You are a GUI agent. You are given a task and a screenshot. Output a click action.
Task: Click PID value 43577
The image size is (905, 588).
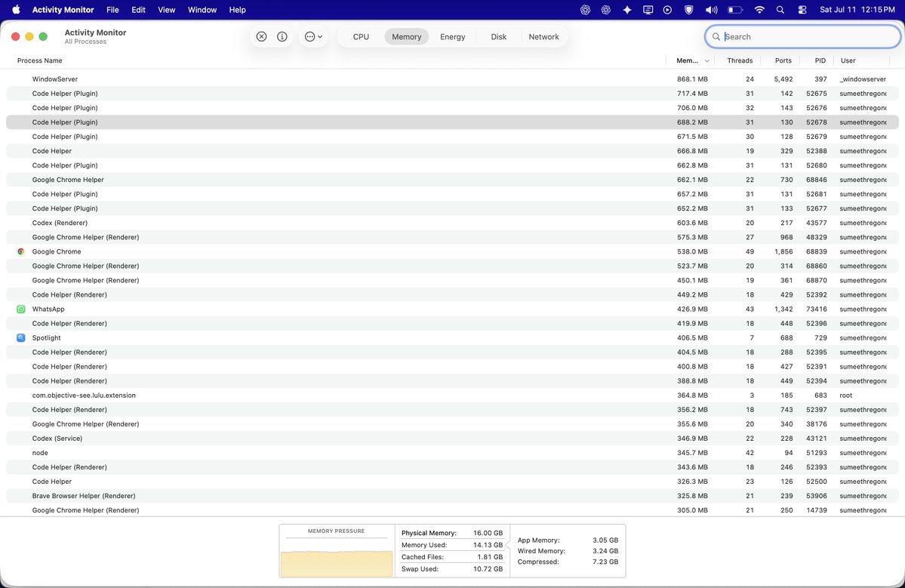pos(816,223)
